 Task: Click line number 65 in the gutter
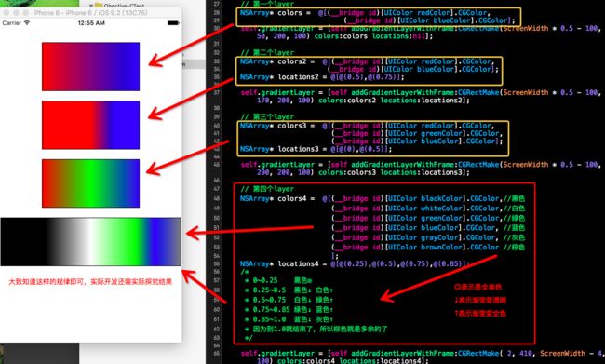217,353
